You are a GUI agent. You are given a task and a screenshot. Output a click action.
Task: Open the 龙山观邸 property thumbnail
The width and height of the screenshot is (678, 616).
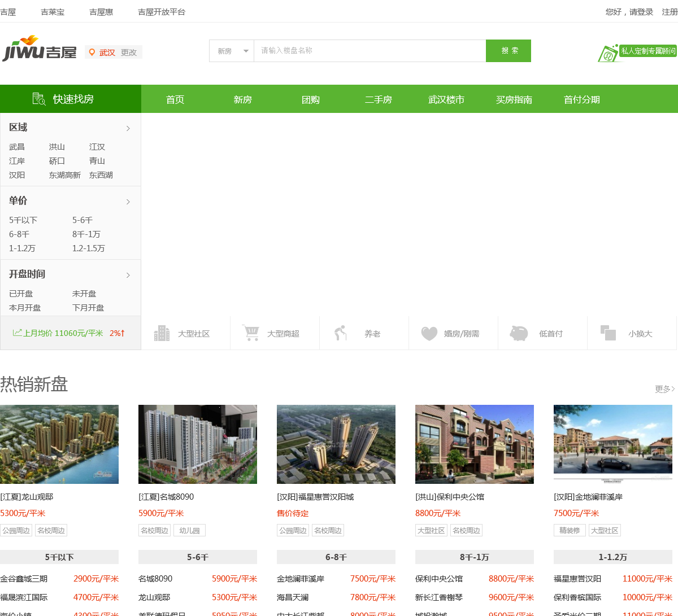tap(59, 444)
